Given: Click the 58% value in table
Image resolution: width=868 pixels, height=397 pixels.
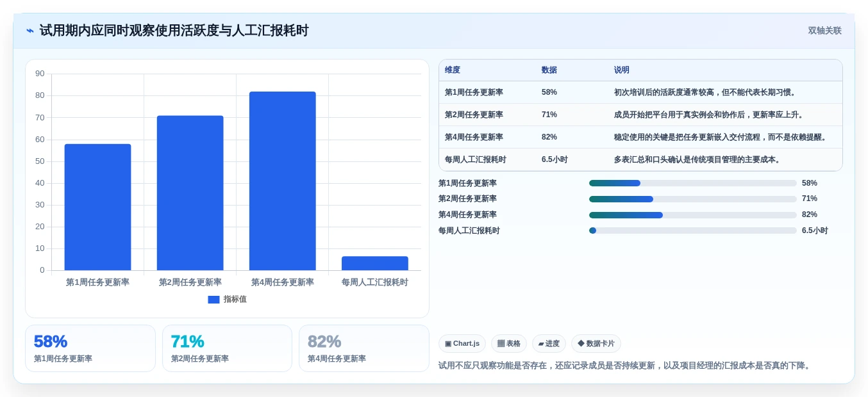Looking at the screenshot, I should (549, 92).
